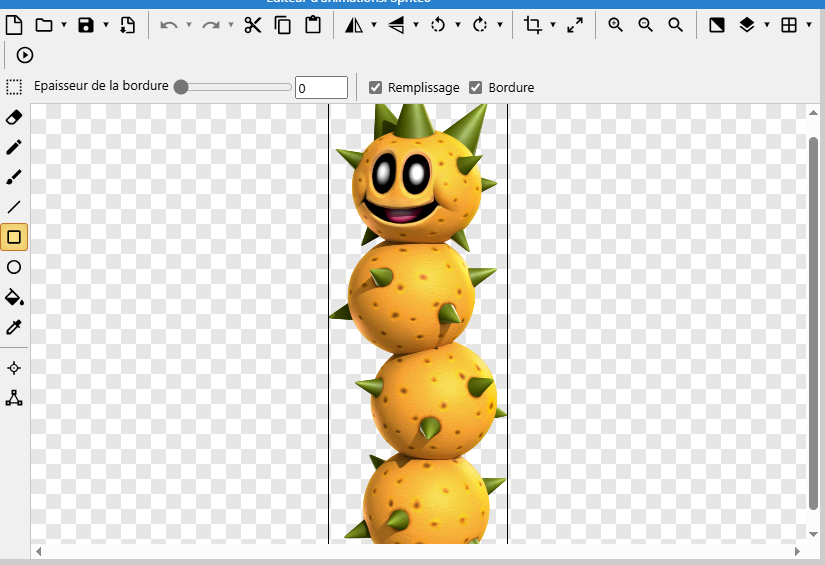Viewport: 825px width, 565px height.
Task: Flip the image horizontally
Action: [x=354, y=25]
